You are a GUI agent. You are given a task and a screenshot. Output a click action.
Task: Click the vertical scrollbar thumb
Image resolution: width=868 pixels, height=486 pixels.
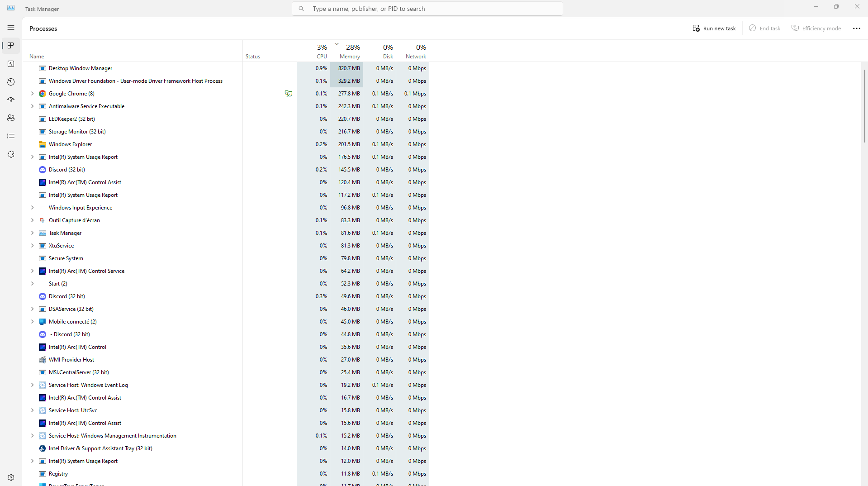click(865, 106)
